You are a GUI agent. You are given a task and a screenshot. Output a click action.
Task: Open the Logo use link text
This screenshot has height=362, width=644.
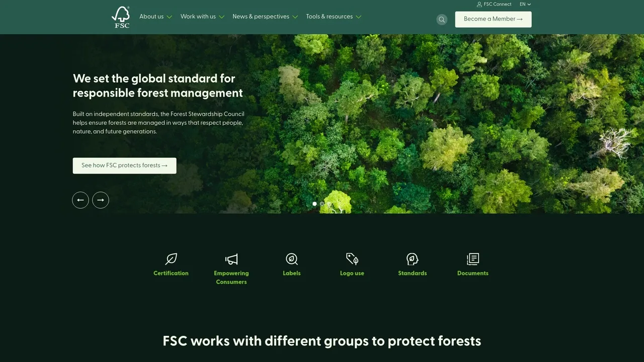(x=352, y=274)
